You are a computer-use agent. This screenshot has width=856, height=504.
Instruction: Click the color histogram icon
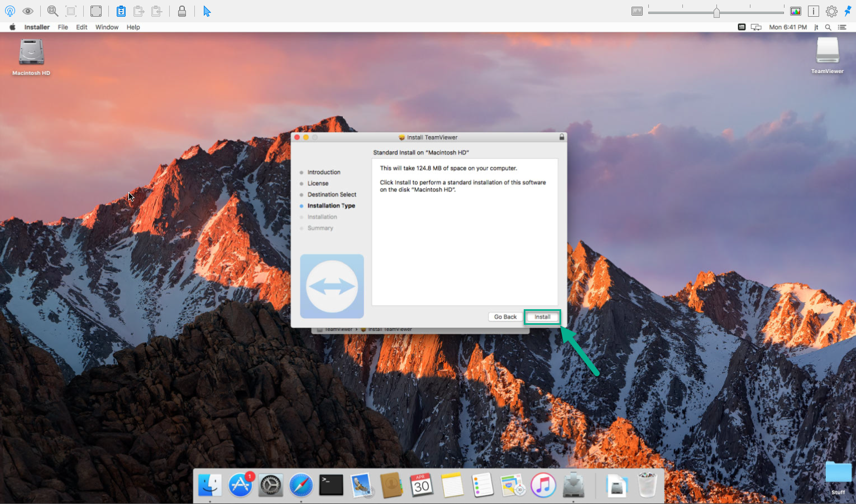pos(796,11)
